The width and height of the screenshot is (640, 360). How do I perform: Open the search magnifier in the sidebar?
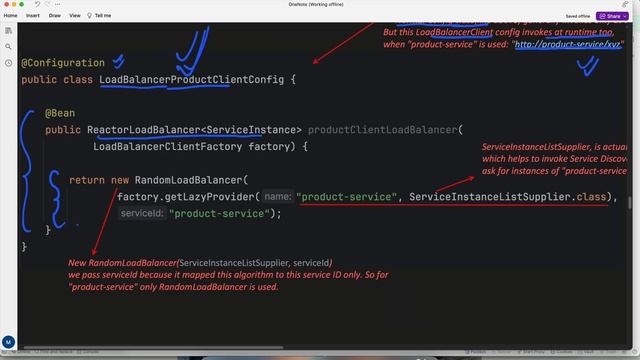click(x=9, y=47)
